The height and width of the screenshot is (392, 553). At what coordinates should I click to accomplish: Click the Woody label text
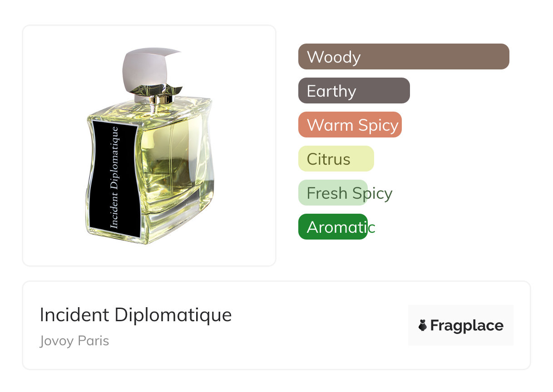[334, 57]
